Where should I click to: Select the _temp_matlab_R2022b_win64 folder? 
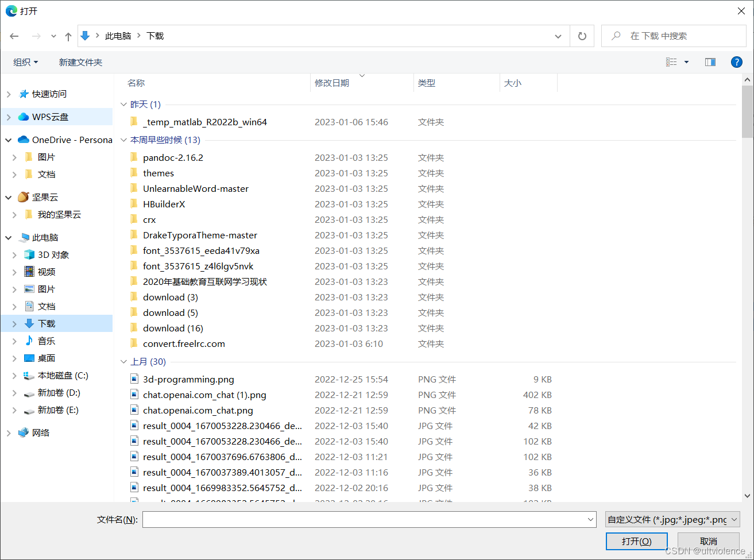pyautogui.click(x=205, y=122)
